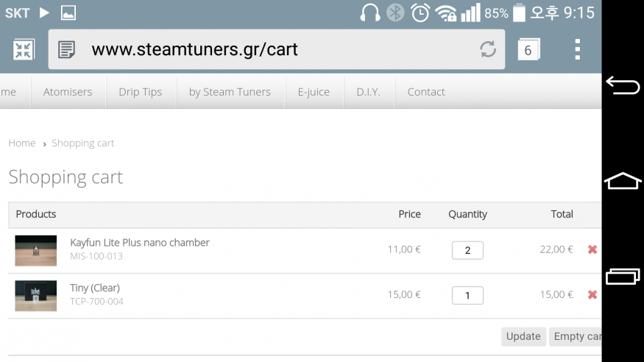Viewport: 644px width, 362px height.
Task: Focus the Kayfun quantity field showing 2
Action: tap(467, 250)
